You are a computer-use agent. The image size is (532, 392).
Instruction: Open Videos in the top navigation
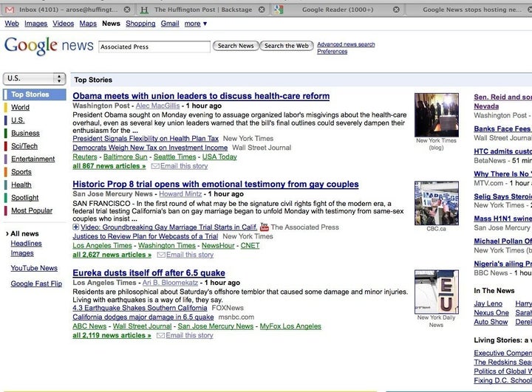(x=63, y=24)
